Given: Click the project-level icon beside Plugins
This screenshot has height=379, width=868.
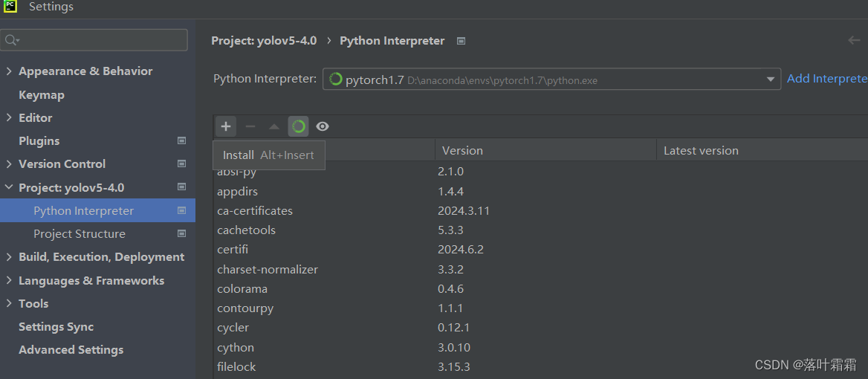Looking at the screenshot, I should (181, 141).
